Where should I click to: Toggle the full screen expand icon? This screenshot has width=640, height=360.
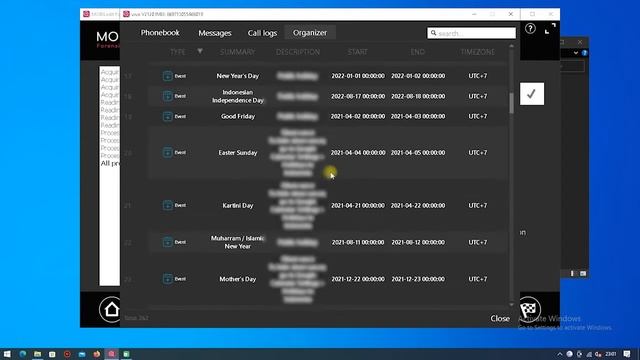point(550,29)
